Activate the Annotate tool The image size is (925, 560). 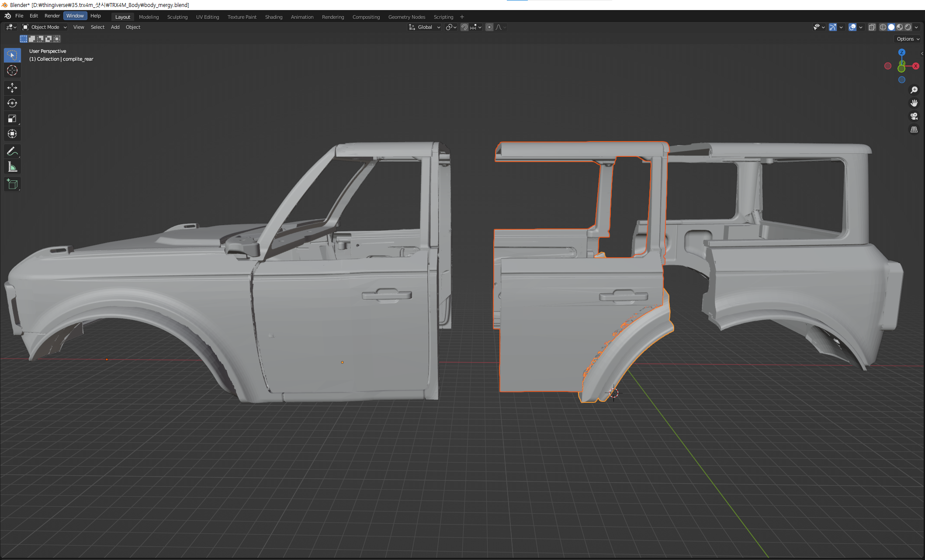[x=12, y=152]
